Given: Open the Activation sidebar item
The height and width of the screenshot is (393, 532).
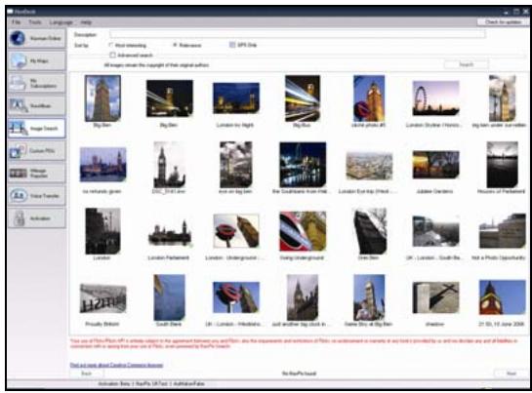Looking at the screenshot, I should coord(37,218).
